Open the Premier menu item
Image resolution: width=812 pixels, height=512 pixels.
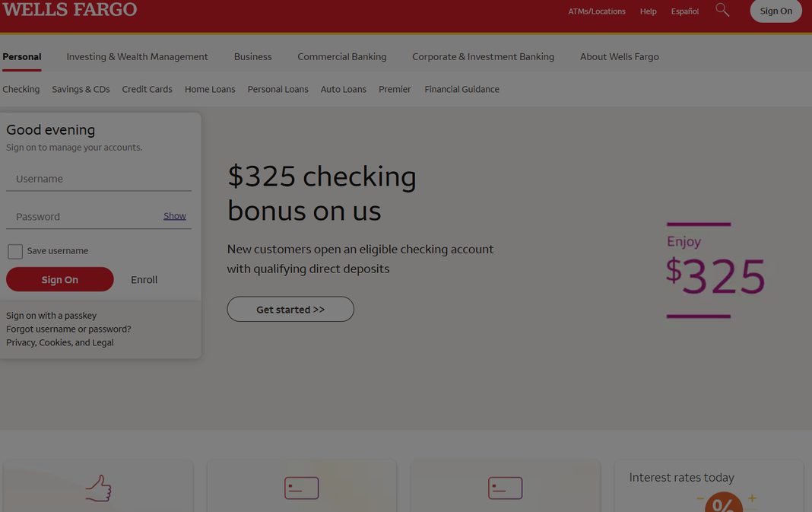[x=395, y=89]
